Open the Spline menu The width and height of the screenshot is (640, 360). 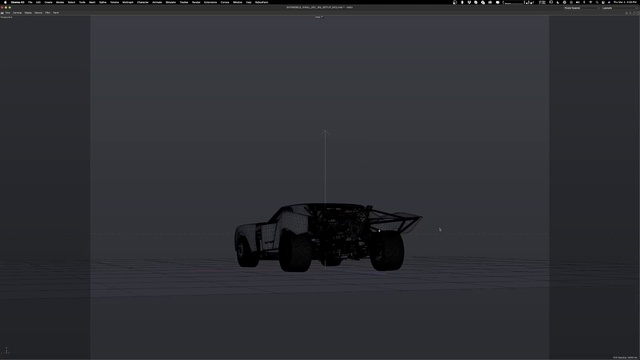103,2
